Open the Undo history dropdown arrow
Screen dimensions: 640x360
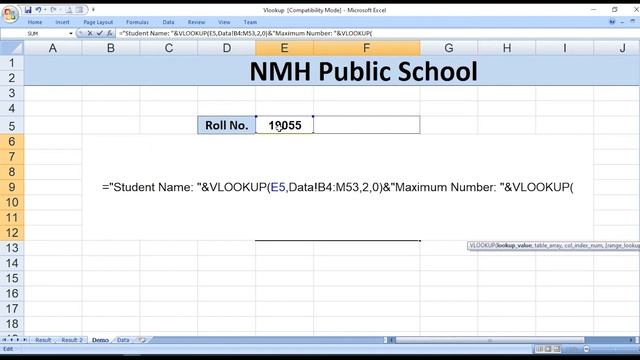(45, 10)
